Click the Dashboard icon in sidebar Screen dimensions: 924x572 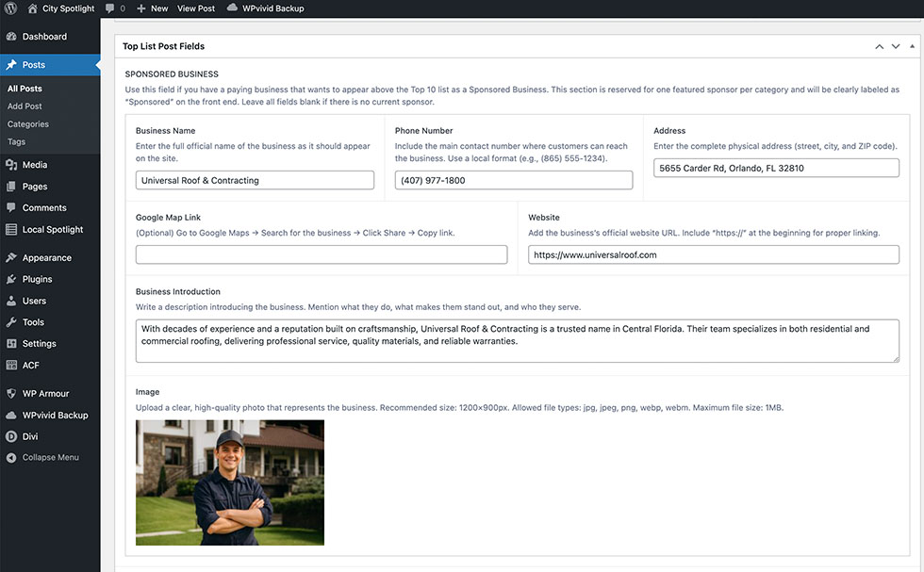tap(11, 37)
